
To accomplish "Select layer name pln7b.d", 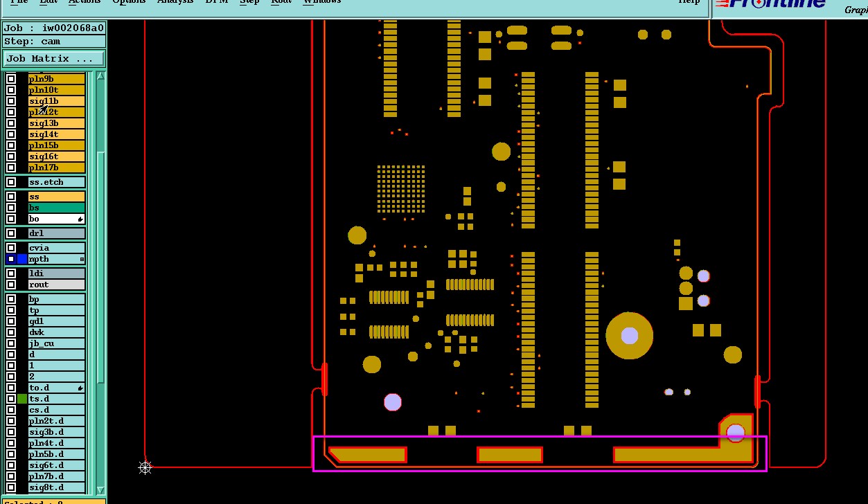I will click(56, 476).
